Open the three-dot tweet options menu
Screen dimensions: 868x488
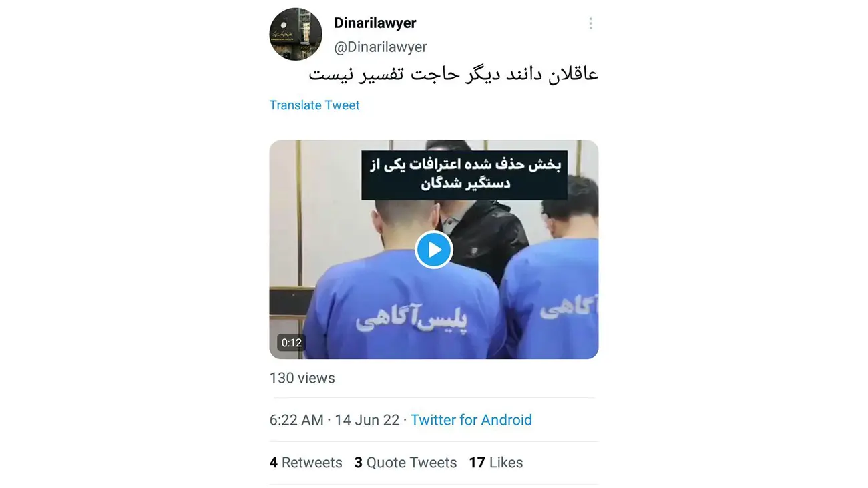point(590,24)
